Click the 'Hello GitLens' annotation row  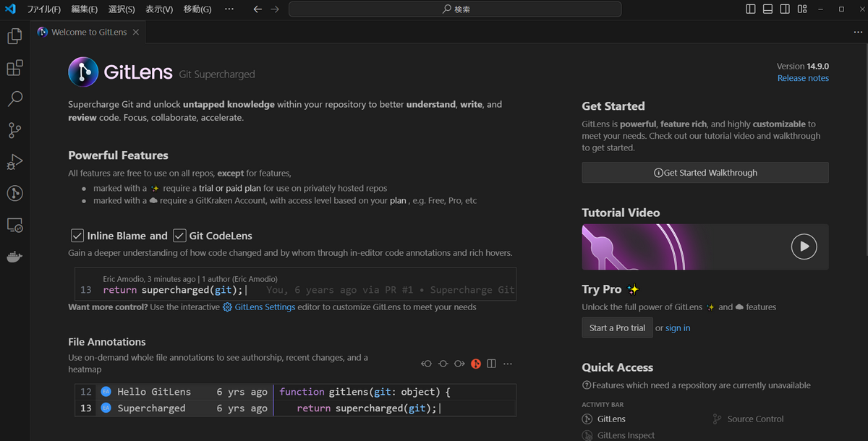tap(174, 392)
